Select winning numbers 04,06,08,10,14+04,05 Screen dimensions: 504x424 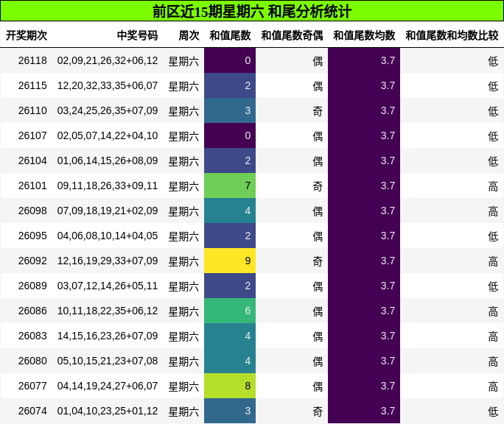(x=108, y=236)
